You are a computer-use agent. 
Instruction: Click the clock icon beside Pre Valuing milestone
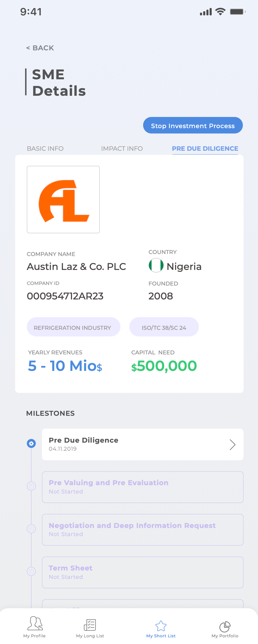31,486
